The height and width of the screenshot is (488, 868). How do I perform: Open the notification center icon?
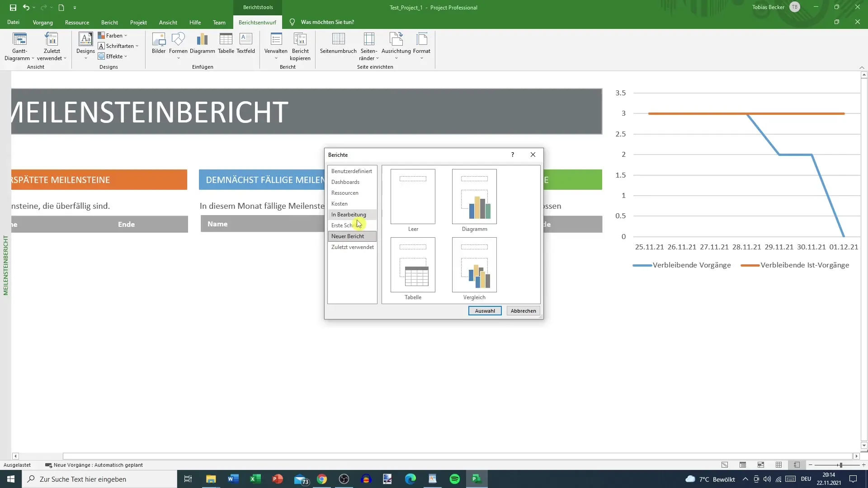853,479
